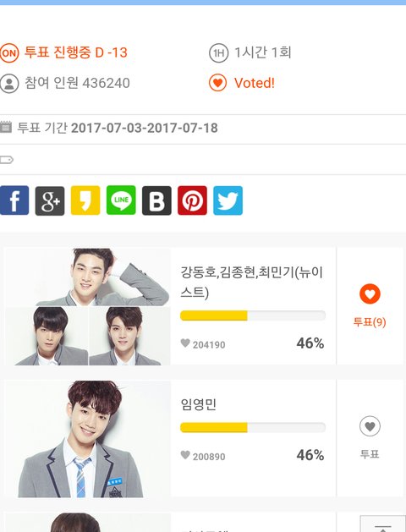Click the 투표(9) label for 뉴이스트
This screenshot has height=532, width=406.
tap(370, 322)
